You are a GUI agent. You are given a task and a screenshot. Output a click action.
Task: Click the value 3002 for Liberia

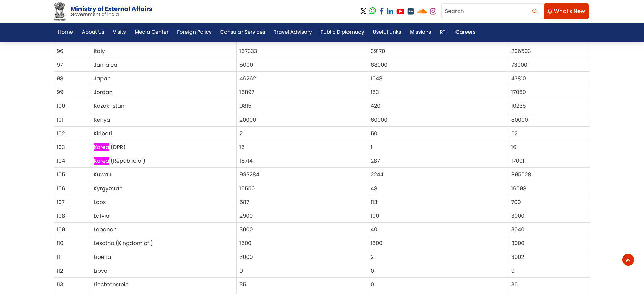(518, 257)
